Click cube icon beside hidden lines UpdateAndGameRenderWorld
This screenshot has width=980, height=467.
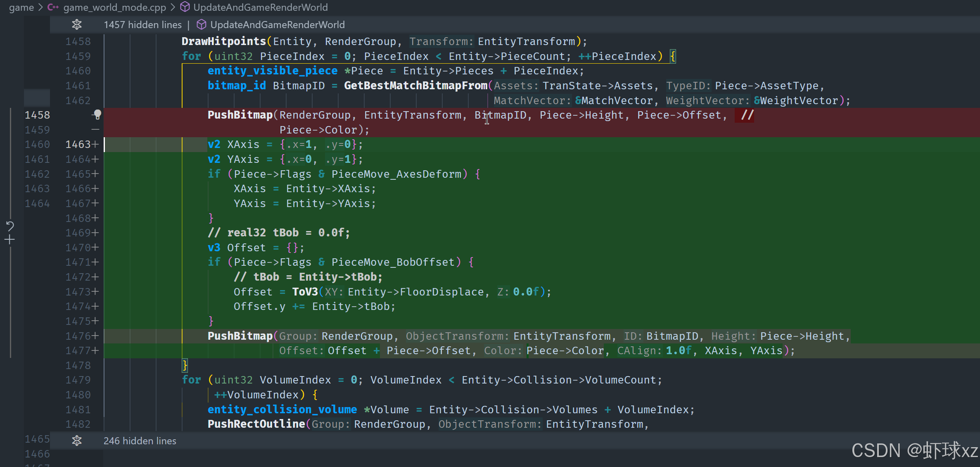tap(201, 25)
